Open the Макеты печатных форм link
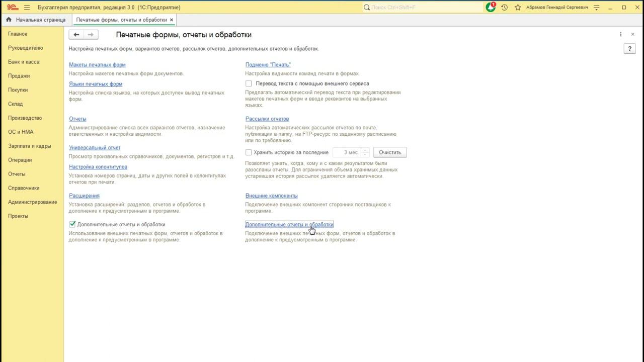644x362 pixels. (97, 65)
